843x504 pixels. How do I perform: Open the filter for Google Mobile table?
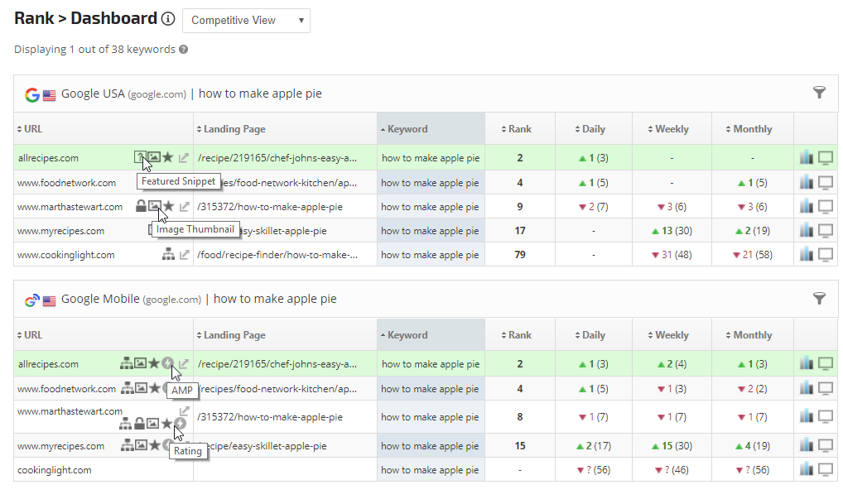click(x=819, y=299)
